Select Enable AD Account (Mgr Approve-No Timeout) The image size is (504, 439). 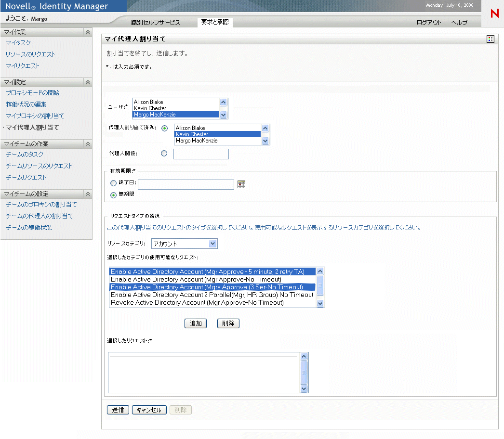point(212,279)
